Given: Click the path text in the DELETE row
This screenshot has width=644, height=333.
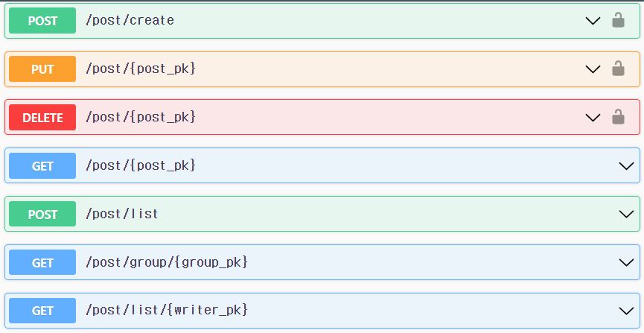Looking at the screenshot, I should coord(141,117).
